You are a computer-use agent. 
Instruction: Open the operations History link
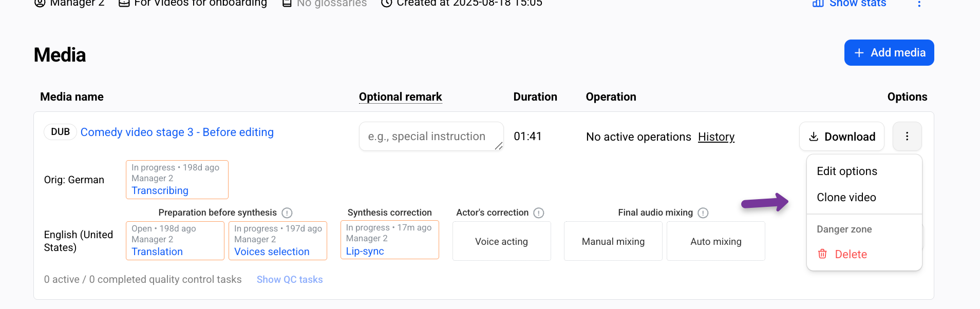[716, 137]
